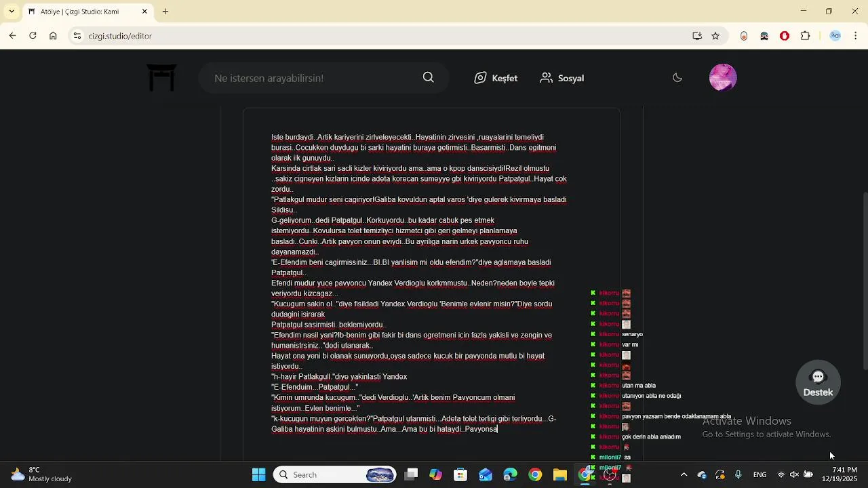
Task: Open the Keşfet explore page
Action: [496, 78]
